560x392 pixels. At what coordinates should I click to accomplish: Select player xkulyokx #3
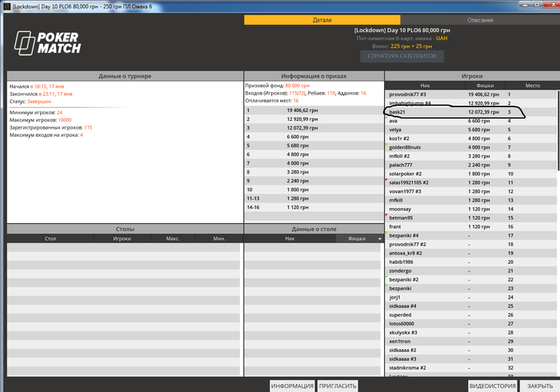pyautogui.click(x=470, y=332)
